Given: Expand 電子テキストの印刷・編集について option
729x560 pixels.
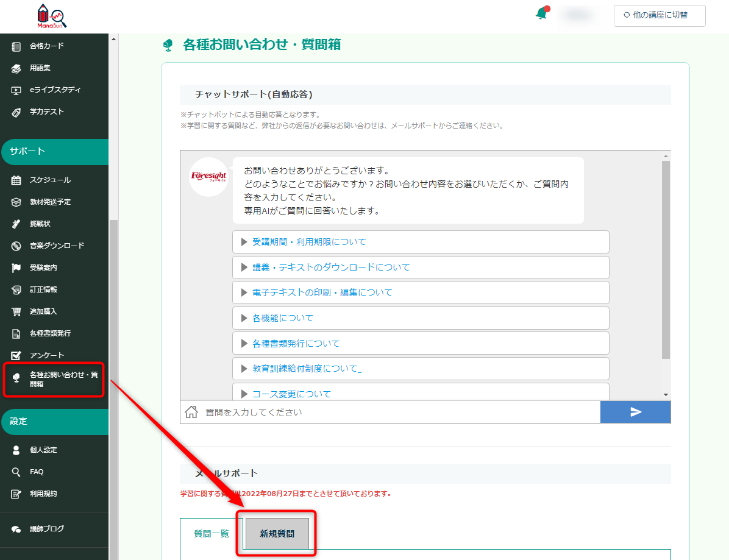Looking at the screenshot, I should [x=421, y=292].
